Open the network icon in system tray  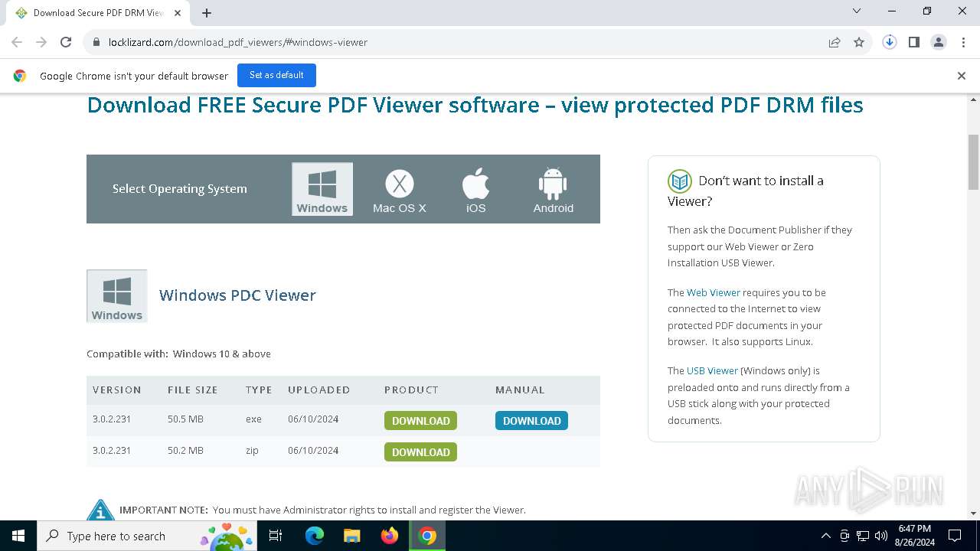coord(863,536)
